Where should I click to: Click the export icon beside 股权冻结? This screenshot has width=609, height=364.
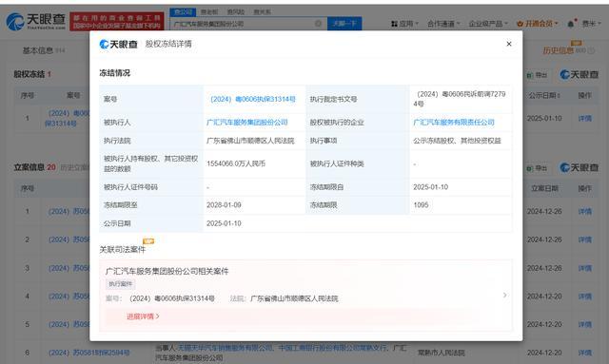coord(537,75)
